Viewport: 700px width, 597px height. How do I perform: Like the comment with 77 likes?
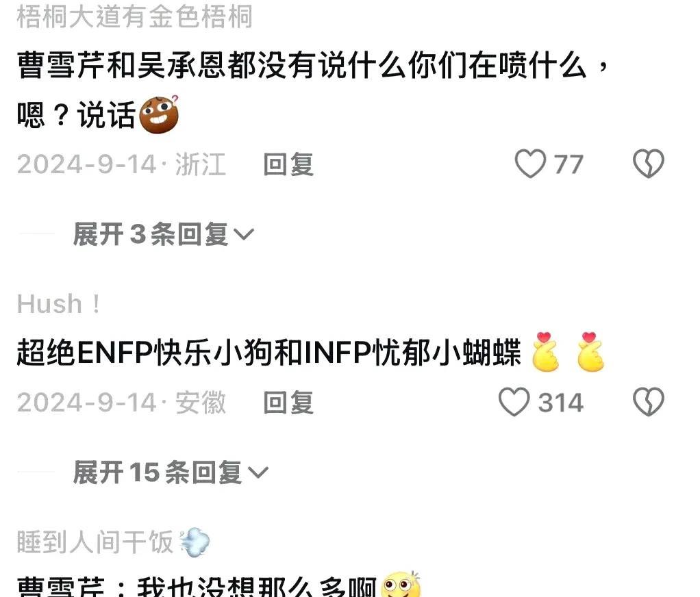tap(530, 164)
